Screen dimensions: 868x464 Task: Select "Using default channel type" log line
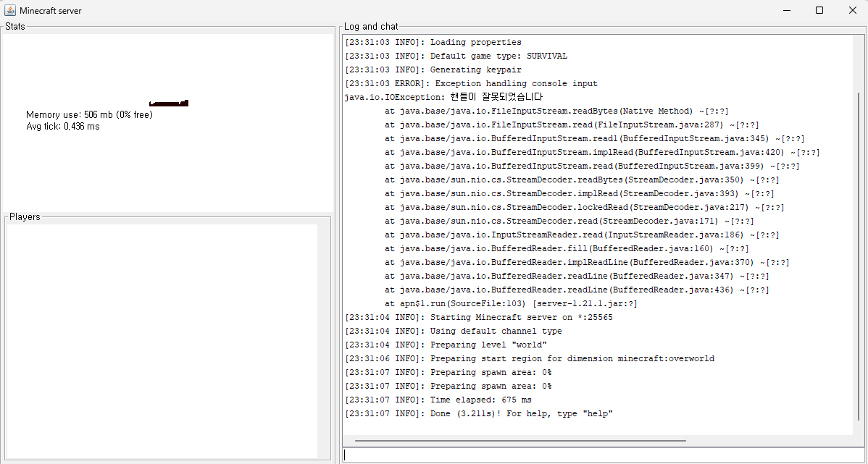(454, 332)
